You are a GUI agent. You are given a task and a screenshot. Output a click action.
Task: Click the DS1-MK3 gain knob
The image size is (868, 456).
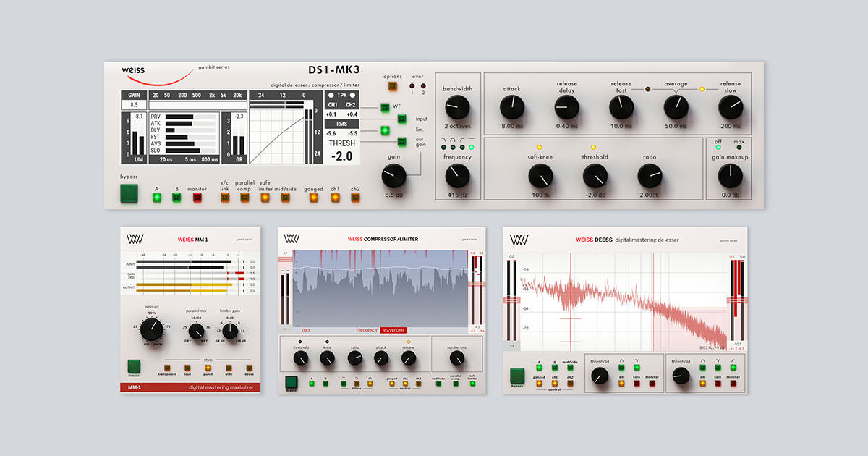[x=393, y=176]
